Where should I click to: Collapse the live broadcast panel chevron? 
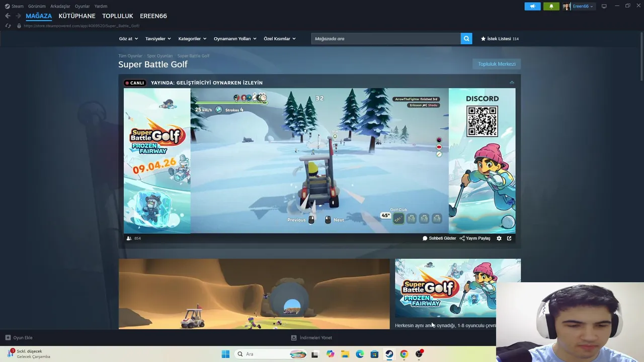(x=512, y=82)
